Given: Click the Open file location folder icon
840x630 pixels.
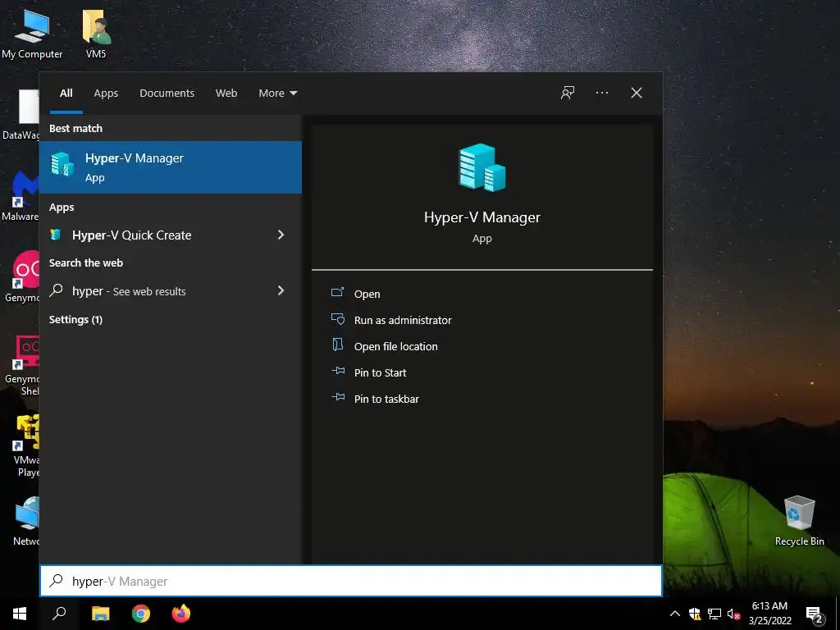Looking at the screenshot, I should pyautogui.click(x=337, y=345).
